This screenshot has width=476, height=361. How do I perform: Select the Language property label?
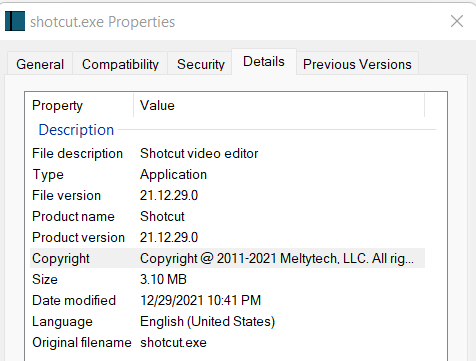click(x=62, y=322)
